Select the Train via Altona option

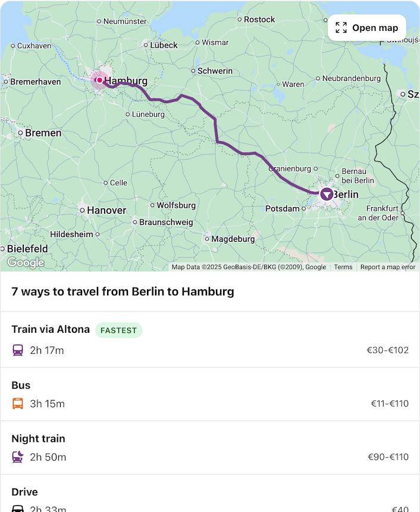(51, 329)
